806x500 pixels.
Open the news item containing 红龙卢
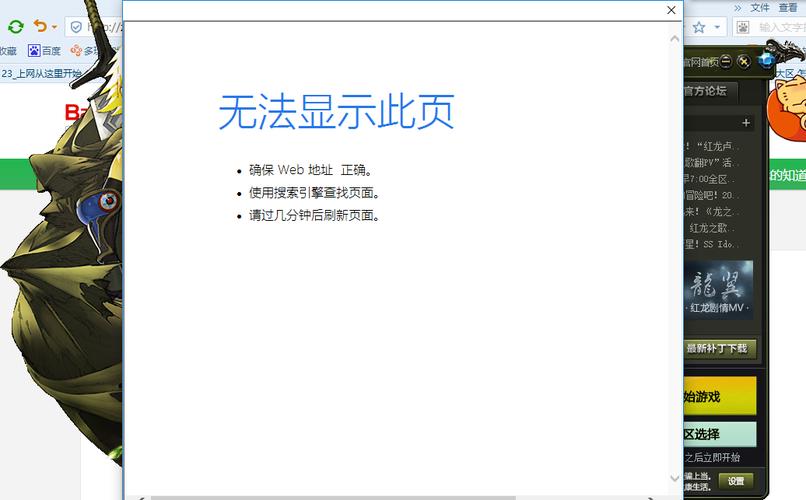coord(713,146)
